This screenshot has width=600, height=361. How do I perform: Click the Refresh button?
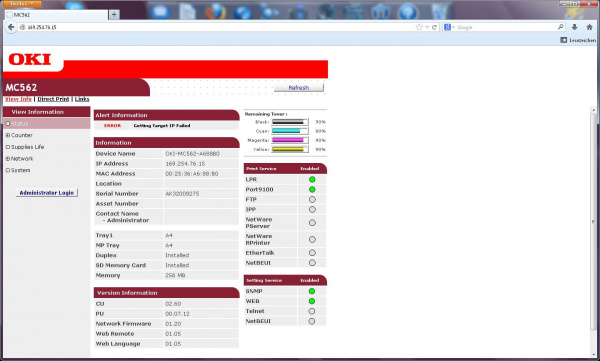[x=298, y=88]
